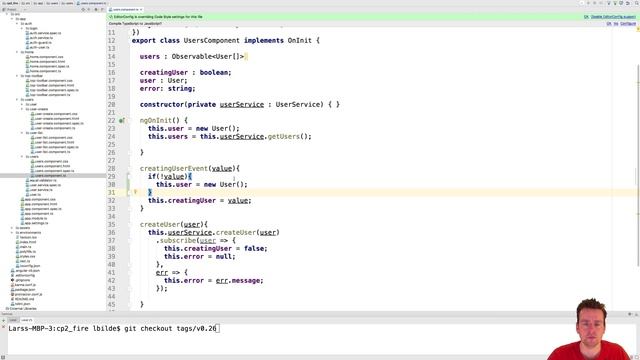The height and width of the screenshot is (360, 640).
Task: Click the cp2_fire breadcrumb in navigation bar
Action: click(x=10, y=3)
